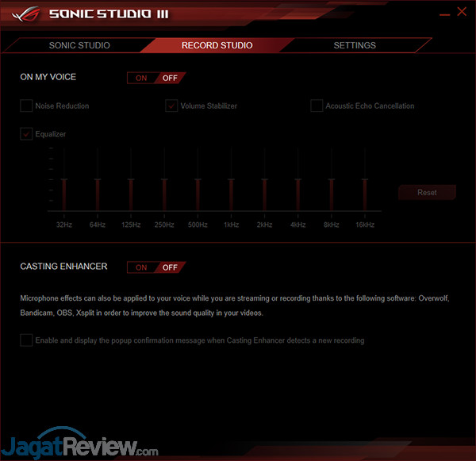This screenshot has height=461, width=476.
Task: Set Casting Enhancer to OFF
Action: coord(170,267)
